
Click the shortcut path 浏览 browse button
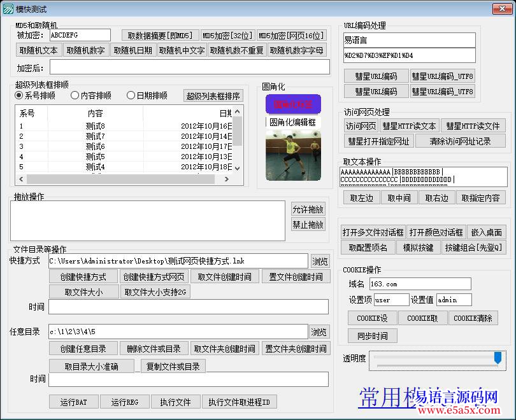coord(319,261)
